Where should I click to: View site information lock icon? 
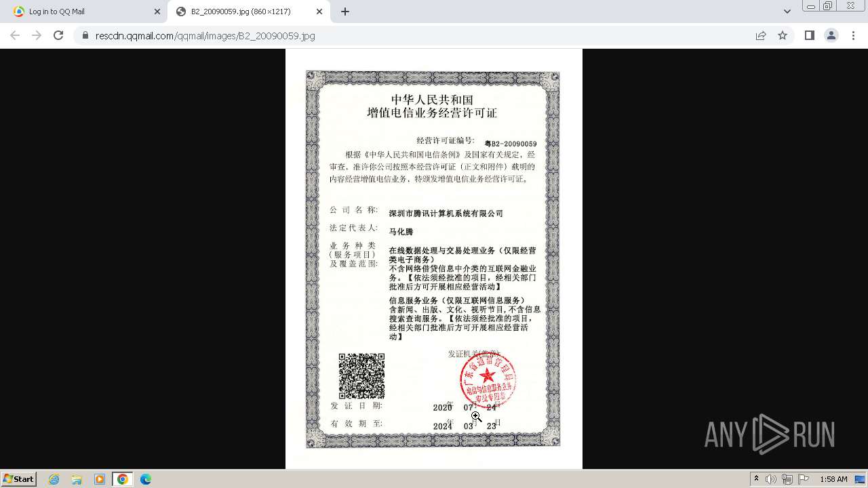click(85, 36)
